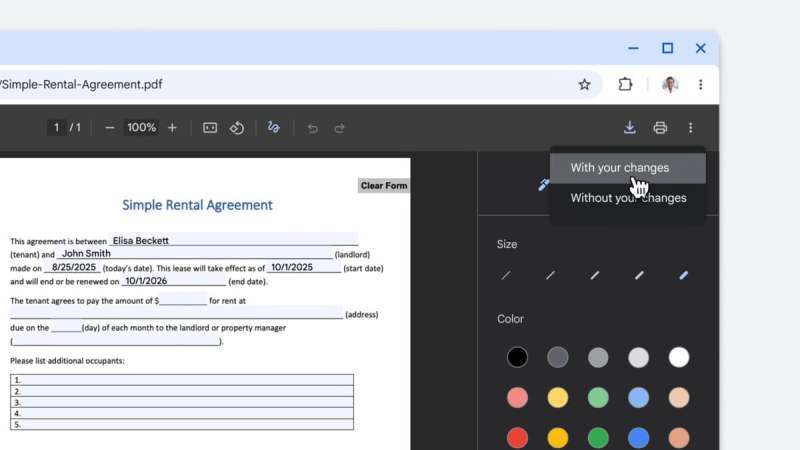Viewport: 800px width, 450px height.
Task: Choose download Without your changes
Action: pyautogui.click(x=628, y=198)
